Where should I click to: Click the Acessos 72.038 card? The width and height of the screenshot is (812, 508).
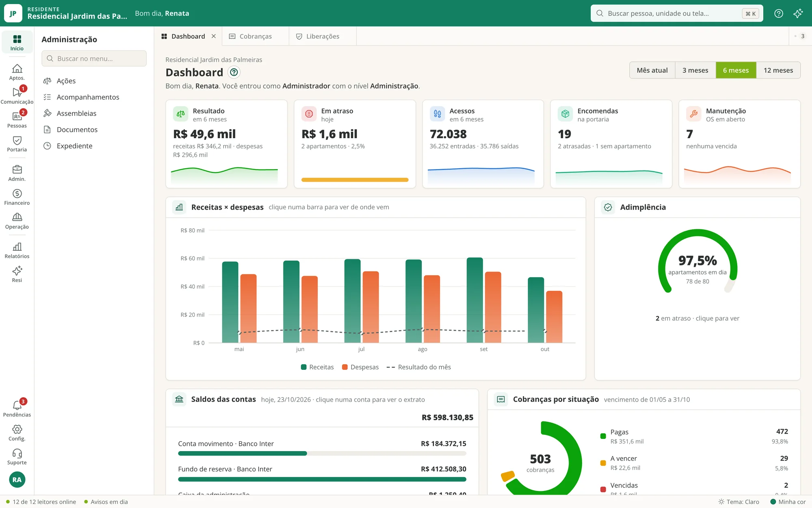point(483,144)
